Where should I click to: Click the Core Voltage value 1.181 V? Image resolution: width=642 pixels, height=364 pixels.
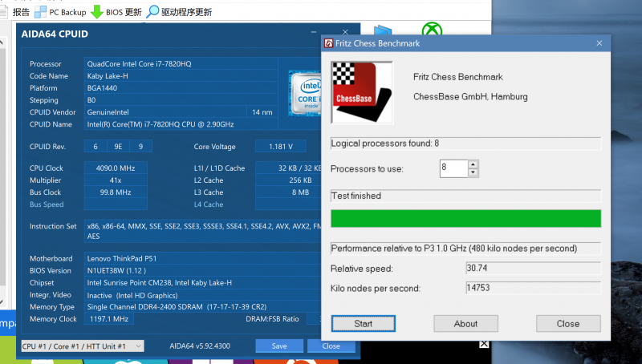point(280,147)
